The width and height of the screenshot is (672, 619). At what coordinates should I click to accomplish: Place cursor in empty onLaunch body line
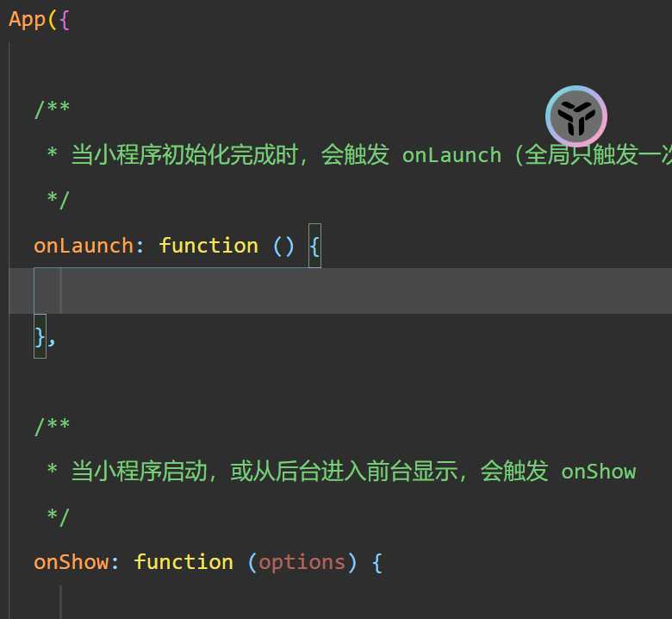coord(340,291)
